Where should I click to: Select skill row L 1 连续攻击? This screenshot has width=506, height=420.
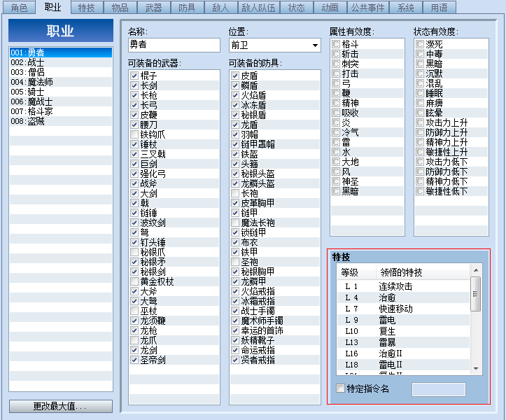(x=403, y=286)
